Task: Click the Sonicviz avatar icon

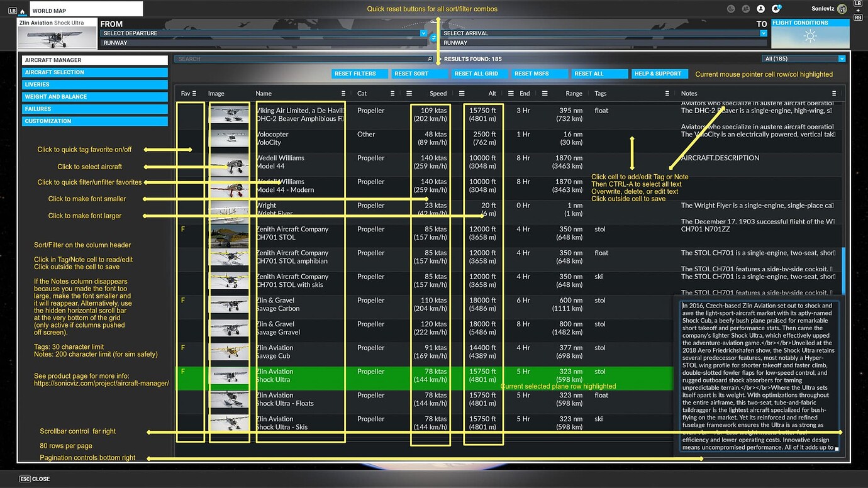Action: click(842, 8)
